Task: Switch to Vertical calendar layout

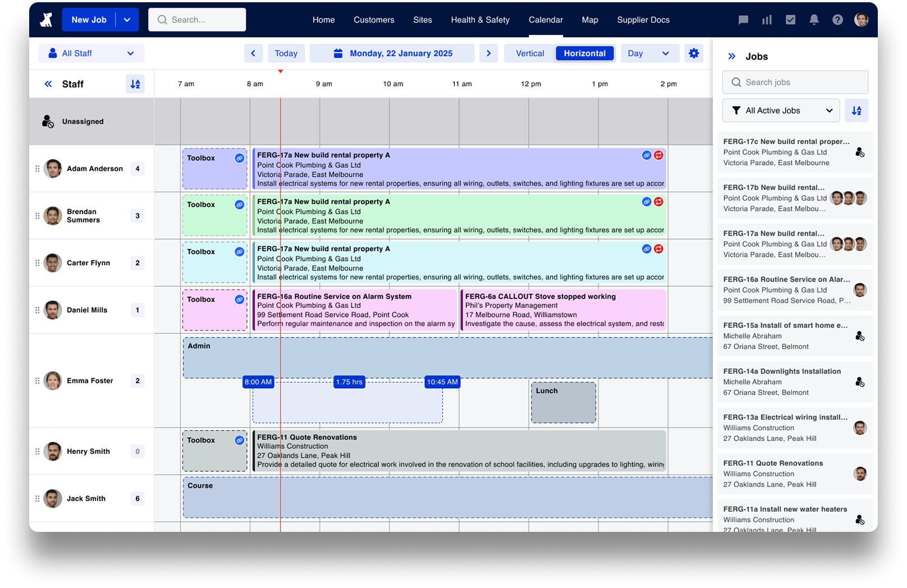Action: coord(529,53)
